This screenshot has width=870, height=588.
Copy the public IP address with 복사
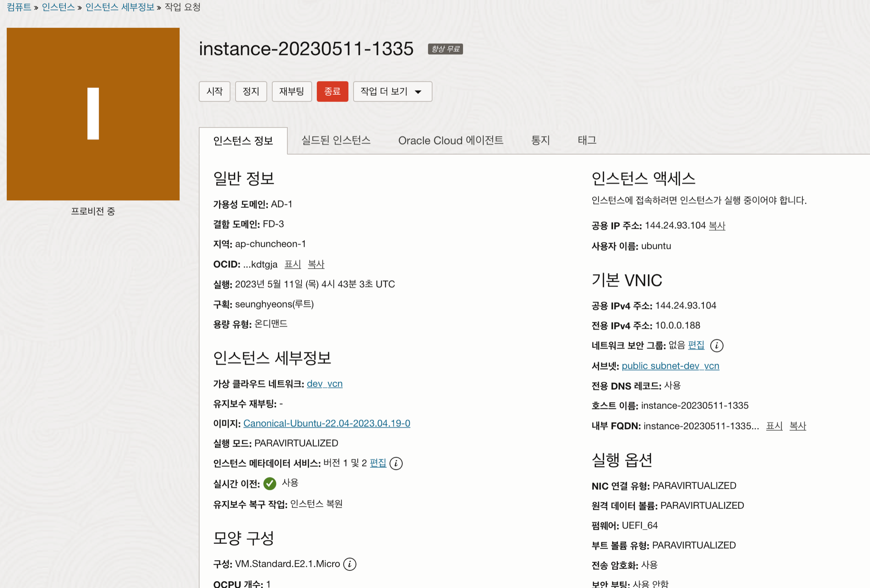pyautogui.click(x=716, y=226)
